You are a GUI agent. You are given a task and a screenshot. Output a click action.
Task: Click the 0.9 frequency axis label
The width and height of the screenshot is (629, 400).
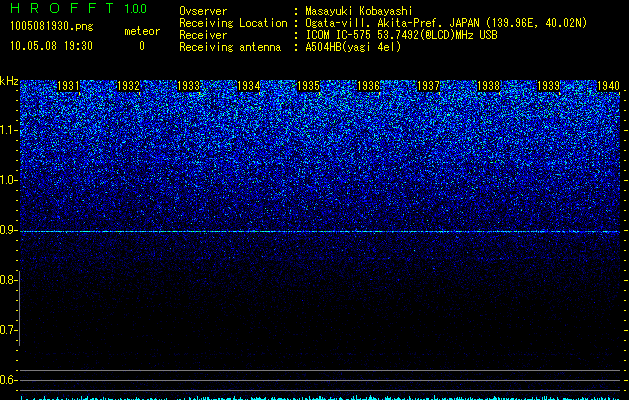coord(7,230)
